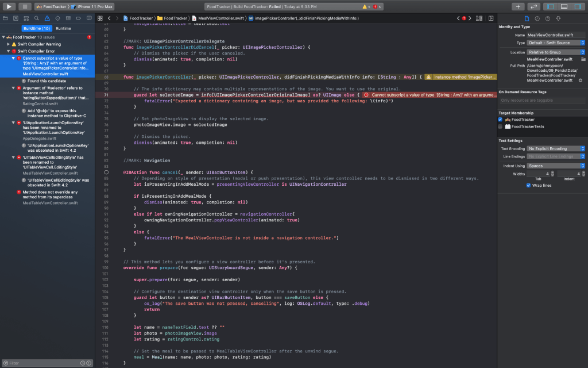
Task: Open MealViewController.swift in jump bar
Action: pos(218,18)
